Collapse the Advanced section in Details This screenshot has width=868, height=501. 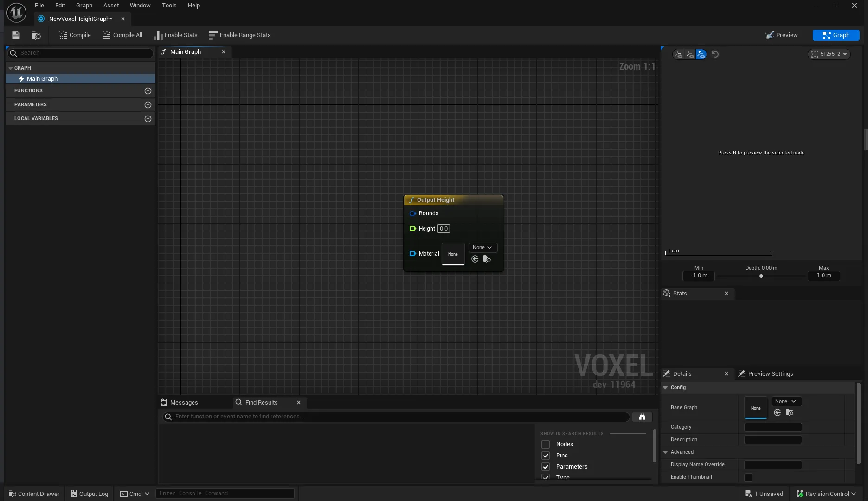(x=665, y=452)
